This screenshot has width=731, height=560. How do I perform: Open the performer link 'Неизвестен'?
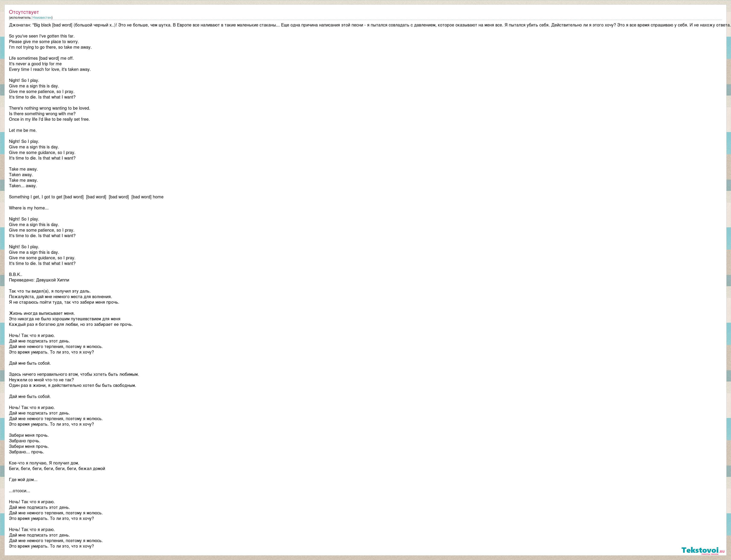(42, 18)
